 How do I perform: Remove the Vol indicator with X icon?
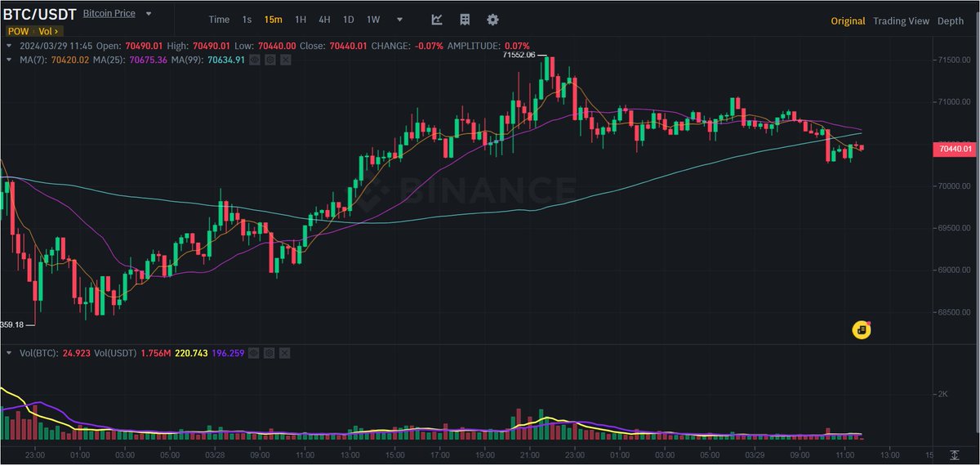[x=284, y=353]
